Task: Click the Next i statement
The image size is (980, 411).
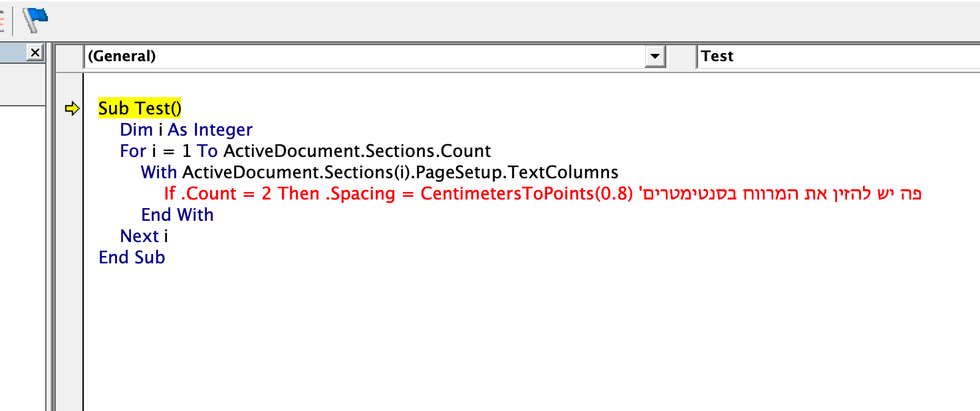Action: click(x=144, y=236)
